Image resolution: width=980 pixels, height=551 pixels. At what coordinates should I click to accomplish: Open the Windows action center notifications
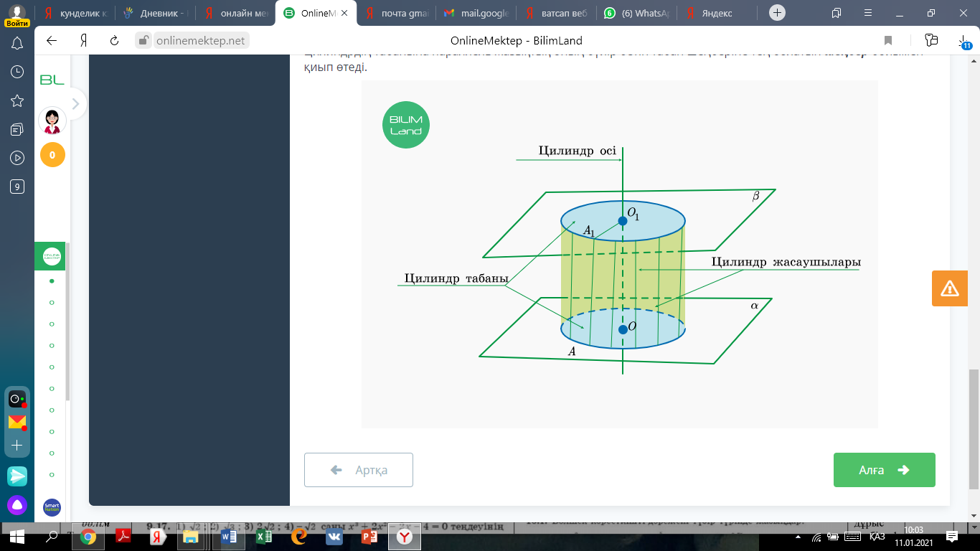click(x=952, y=537)
